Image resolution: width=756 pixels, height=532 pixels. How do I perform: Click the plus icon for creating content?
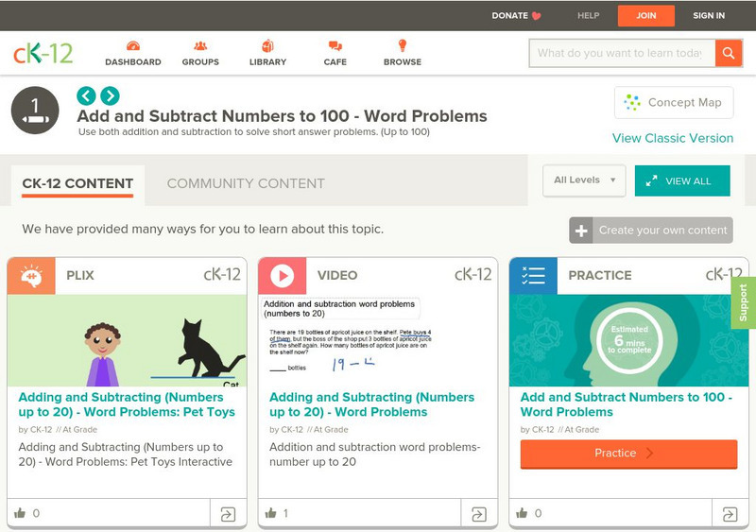tap(581, 231)
